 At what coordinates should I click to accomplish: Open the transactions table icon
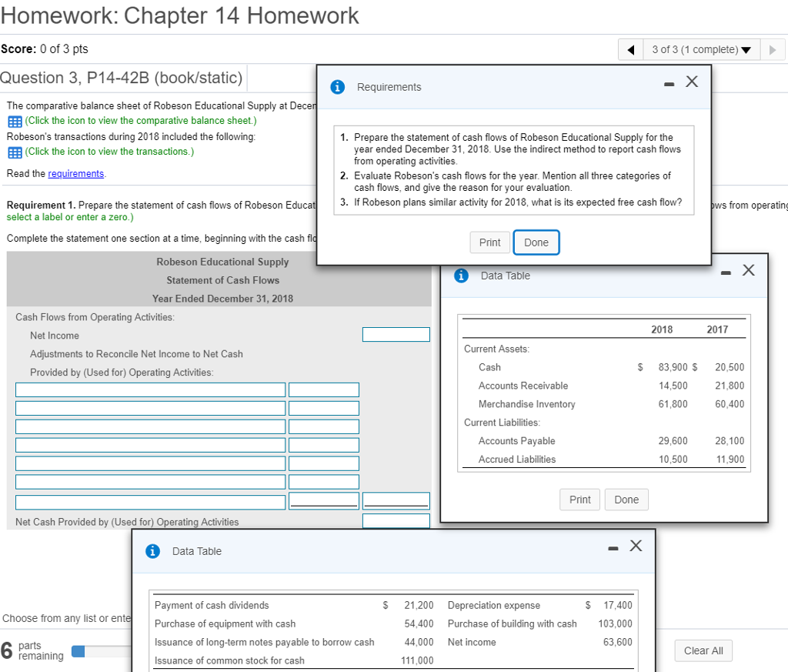15,152
